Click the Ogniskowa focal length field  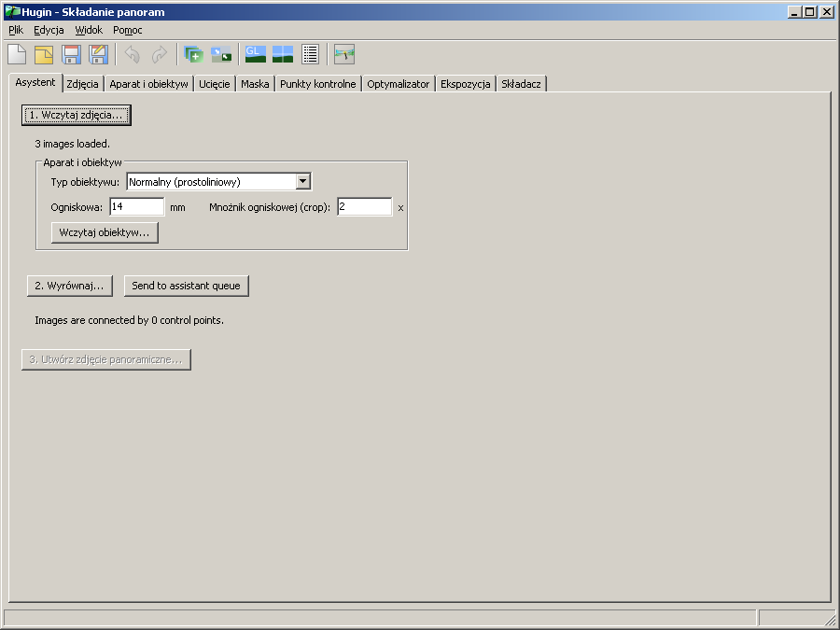(136, 207)
